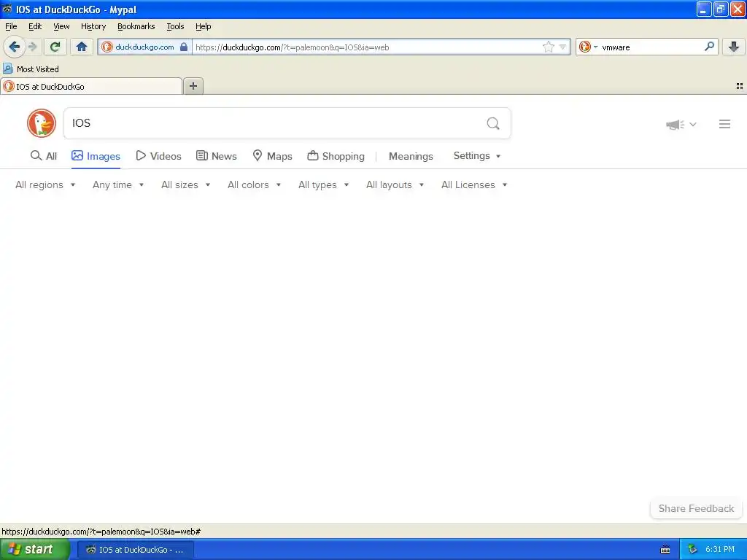Expand the All sizes filter
The width and height of the screenshot is (747, 560).
(186, 184)
